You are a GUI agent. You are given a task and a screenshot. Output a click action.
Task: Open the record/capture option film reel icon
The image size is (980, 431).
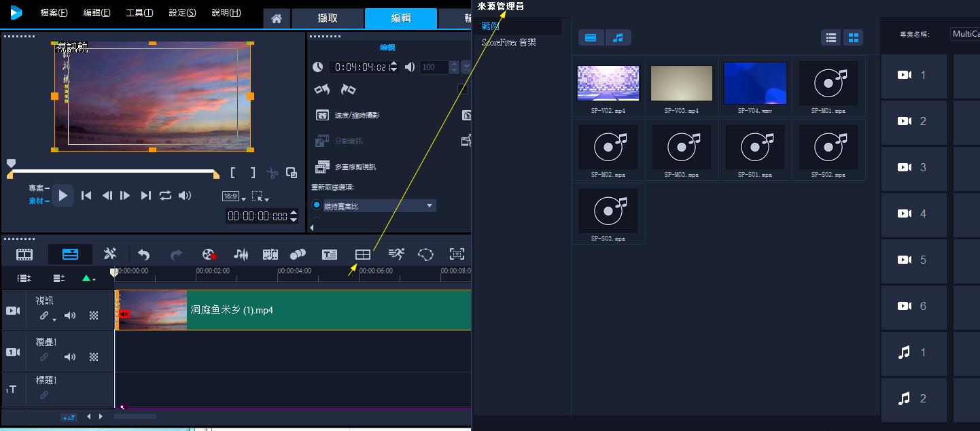coord(209,255)
